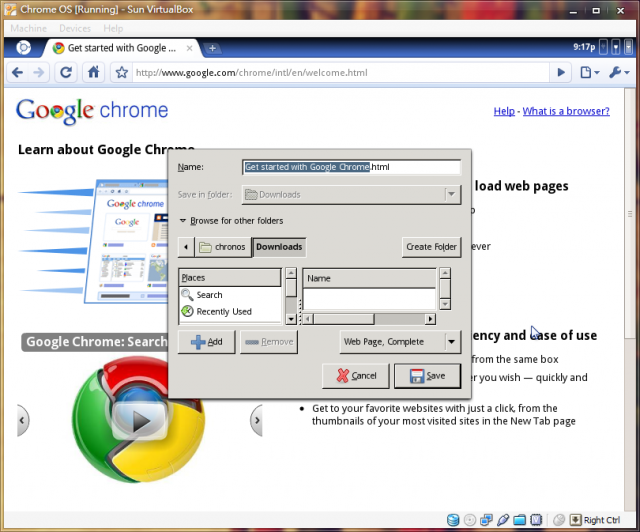
Task: Click the page vertical scrollbar
Action: pos(630,214)
